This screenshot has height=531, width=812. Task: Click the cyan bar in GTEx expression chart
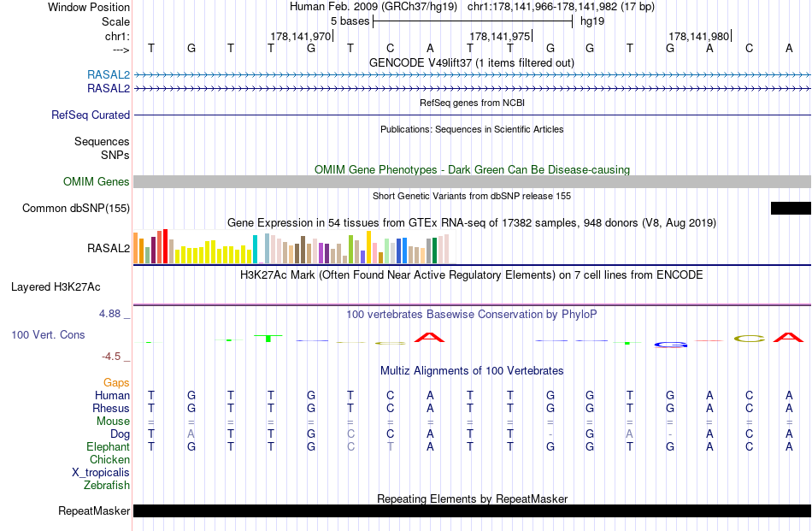click(256, 249)
